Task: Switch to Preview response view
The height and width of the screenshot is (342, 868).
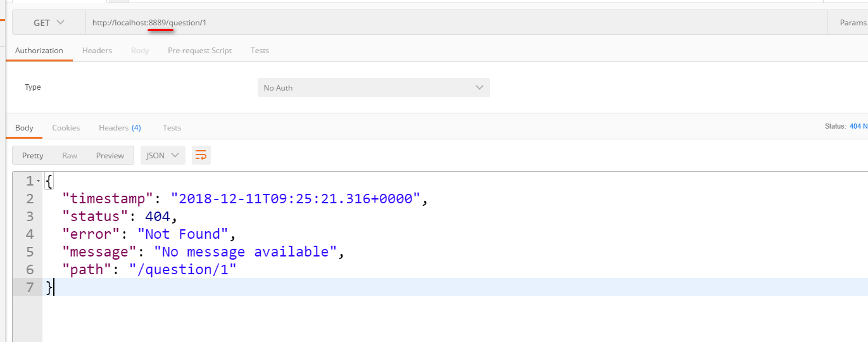Action: click(110, 155)
